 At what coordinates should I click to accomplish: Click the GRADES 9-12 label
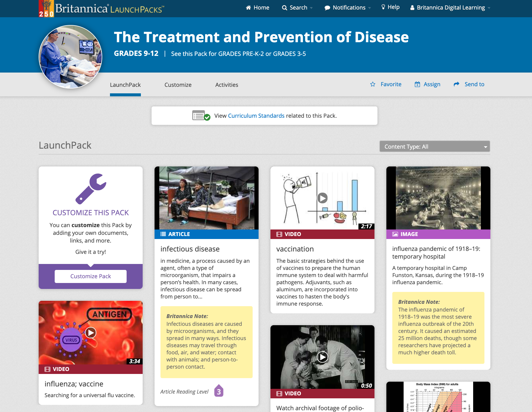click(x=136, y=54)
